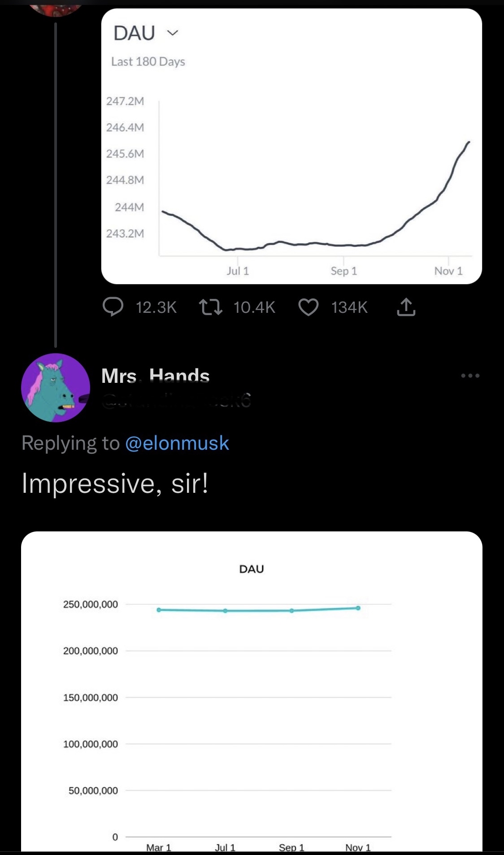Click the 134K likes count
The height and width of the screenshot is (855, 504).
point(349,307)
